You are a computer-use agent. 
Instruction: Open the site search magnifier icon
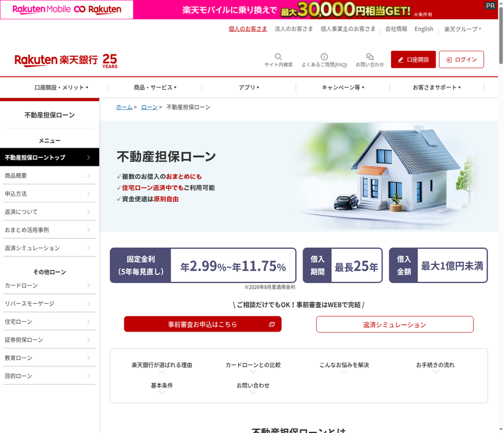278,57
